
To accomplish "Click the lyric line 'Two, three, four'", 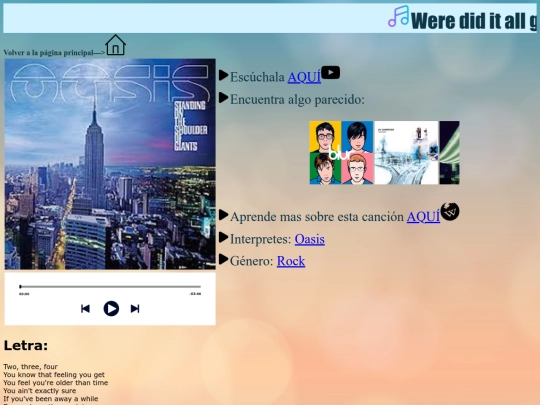I will 31,366.
